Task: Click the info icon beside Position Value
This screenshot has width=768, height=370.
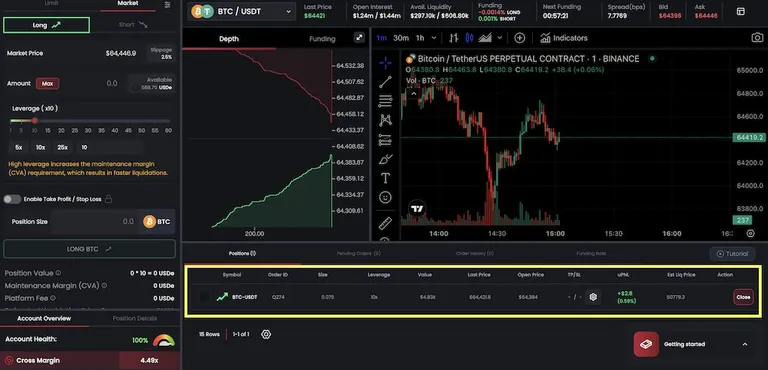Action: click(58, 273)
